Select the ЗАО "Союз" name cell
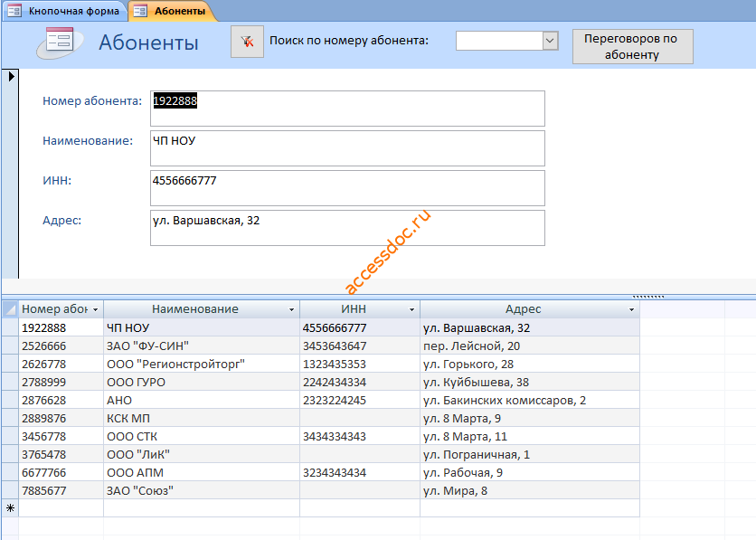This screenshot has height=540, width=756. coord(202,491)
